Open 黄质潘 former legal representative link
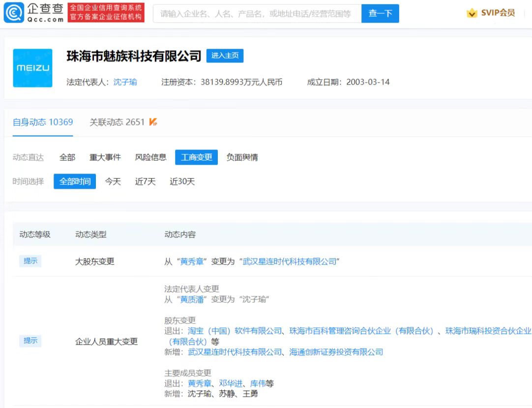532x408 pixels. click(192, 299)
